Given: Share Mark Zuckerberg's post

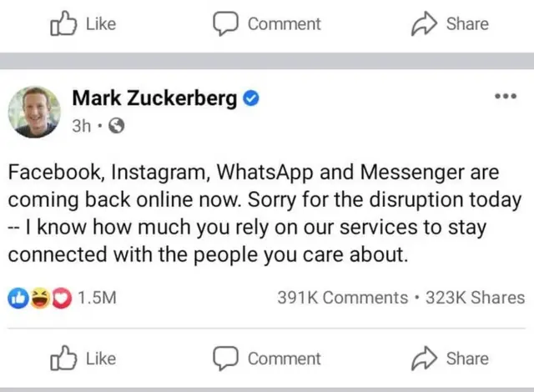Looking at the screenshot, I should pyautogui.click(x=451, y=358).
